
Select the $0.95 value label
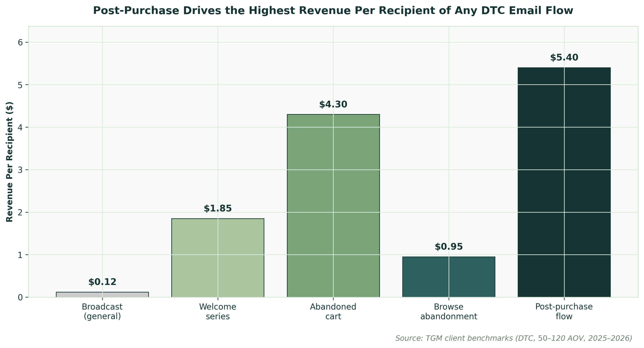pyautogui.click(x=449, y=247)
